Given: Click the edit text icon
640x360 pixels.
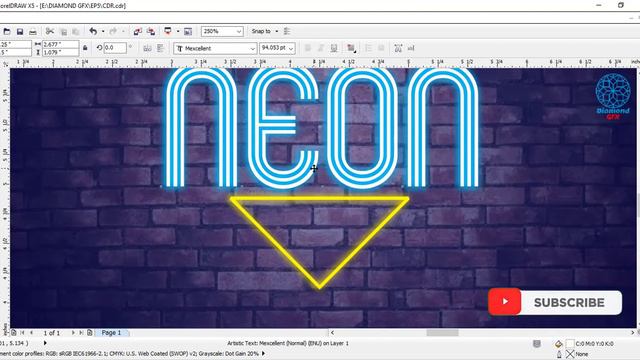Looking at the screenshot, I should coord(411,48).
